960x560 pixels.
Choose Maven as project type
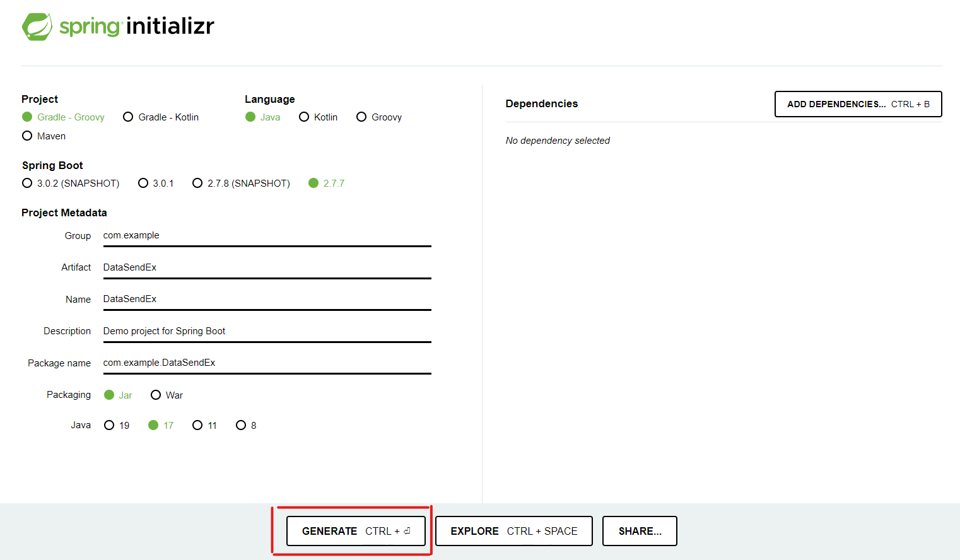pyautogui.click(x=44, y=136)
